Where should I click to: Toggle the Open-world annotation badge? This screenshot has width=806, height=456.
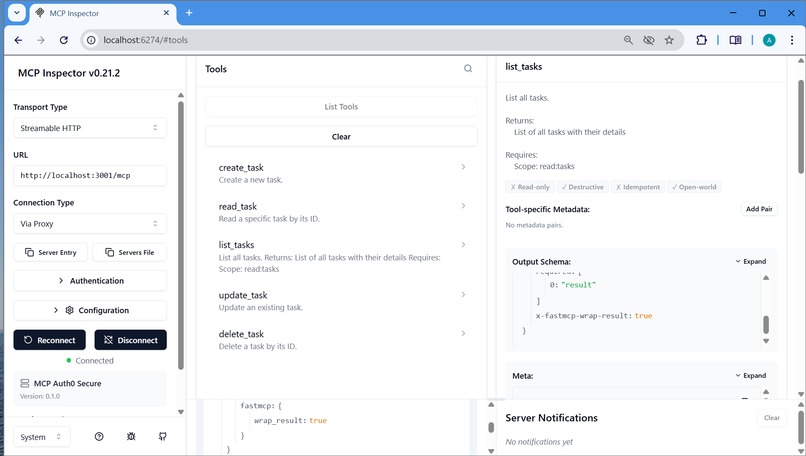tap(694, 187)
